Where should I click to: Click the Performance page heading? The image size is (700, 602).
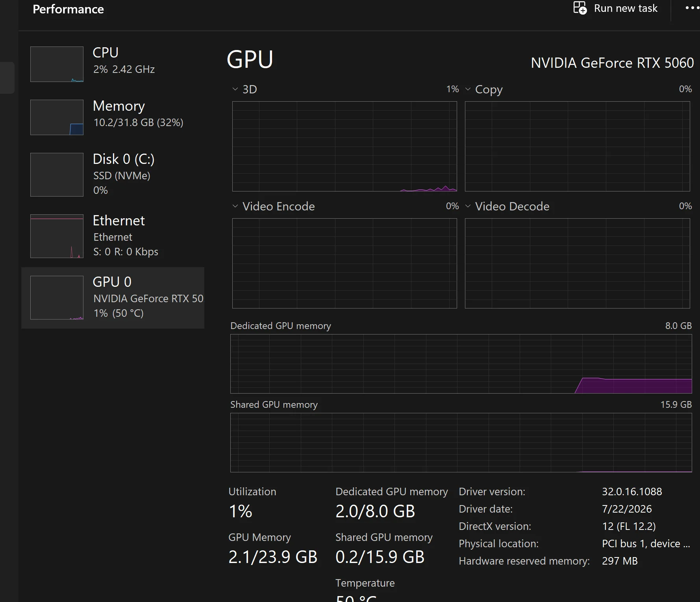point(68,9)
